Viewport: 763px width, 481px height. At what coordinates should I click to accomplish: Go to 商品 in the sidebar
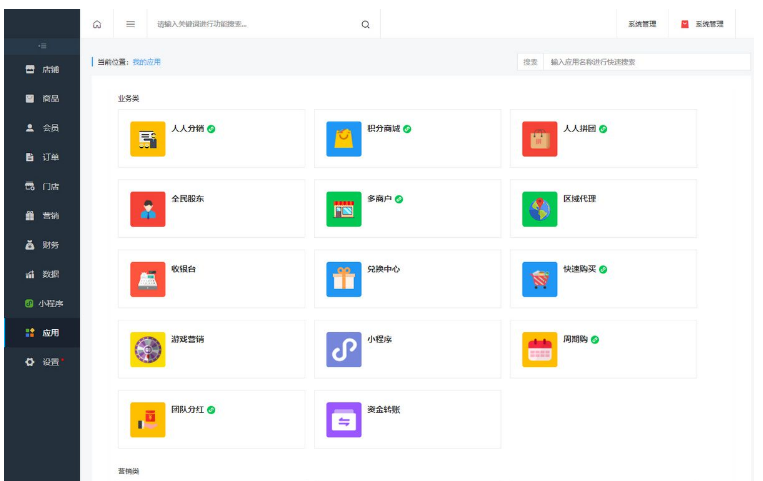click(x=42, y=99)
